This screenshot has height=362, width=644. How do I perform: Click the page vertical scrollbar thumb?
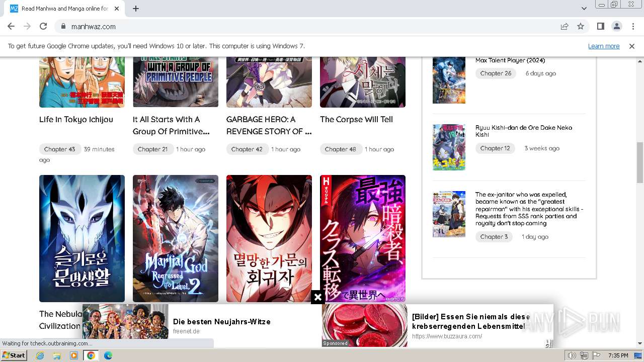tap(639, 163)
